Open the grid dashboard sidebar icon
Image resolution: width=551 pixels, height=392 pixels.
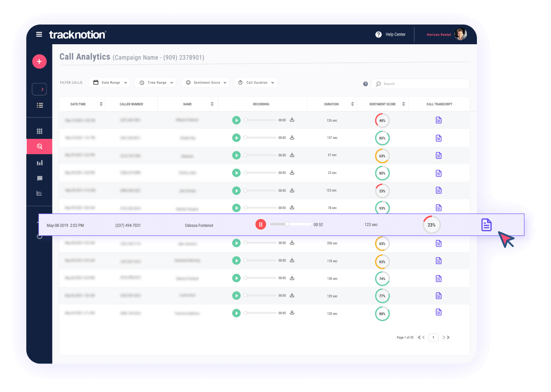point(39,131)
